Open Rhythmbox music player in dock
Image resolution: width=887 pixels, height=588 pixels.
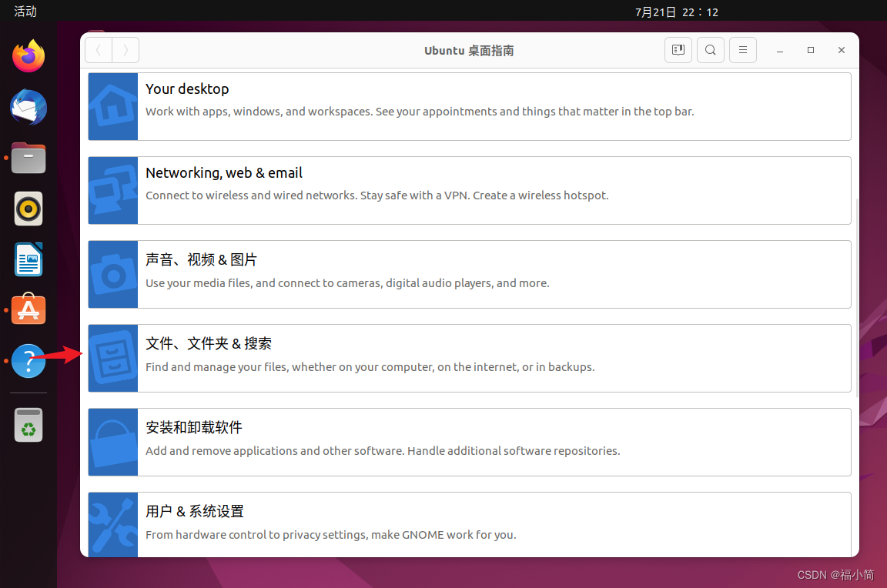coord(28,209)
